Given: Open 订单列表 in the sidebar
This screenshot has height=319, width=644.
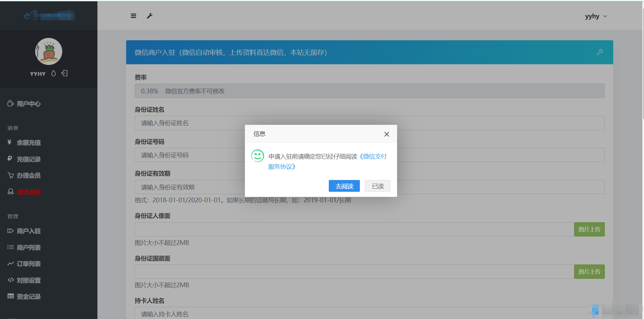Looking at the screenshot, I should (x=29, y=264).
